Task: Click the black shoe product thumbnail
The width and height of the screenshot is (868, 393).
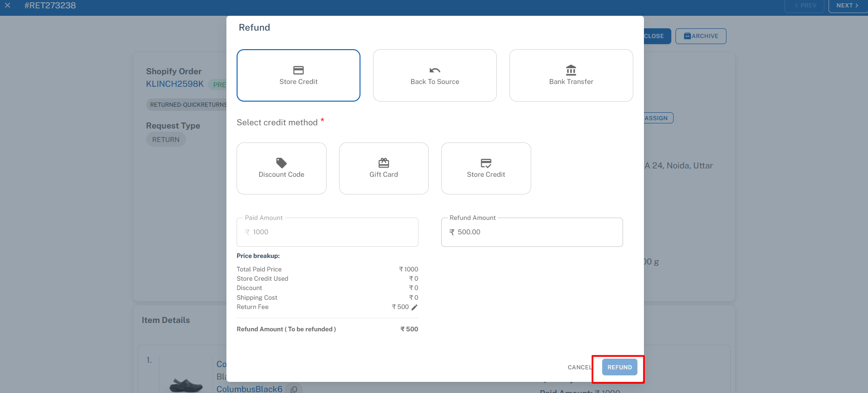Action: [x=186, y=384]
